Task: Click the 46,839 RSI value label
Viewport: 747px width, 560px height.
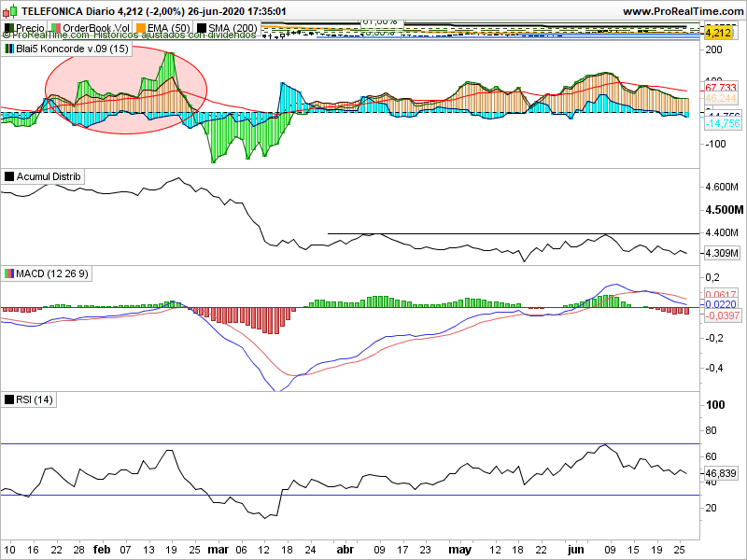Action: (x=720, y=473)
